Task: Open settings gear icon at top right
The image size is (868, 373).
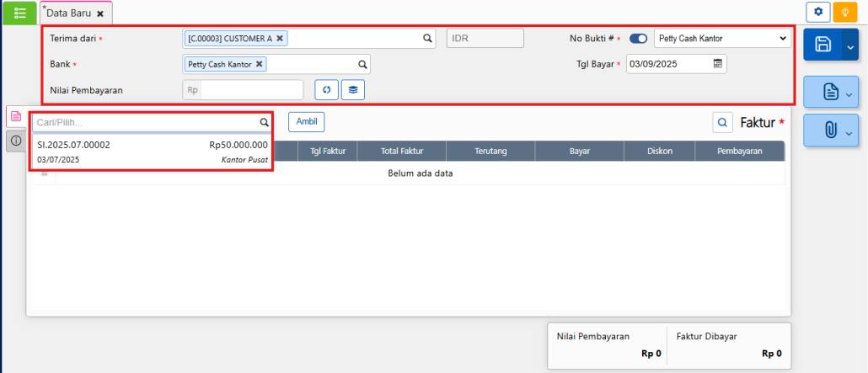Action: (817, 12)
